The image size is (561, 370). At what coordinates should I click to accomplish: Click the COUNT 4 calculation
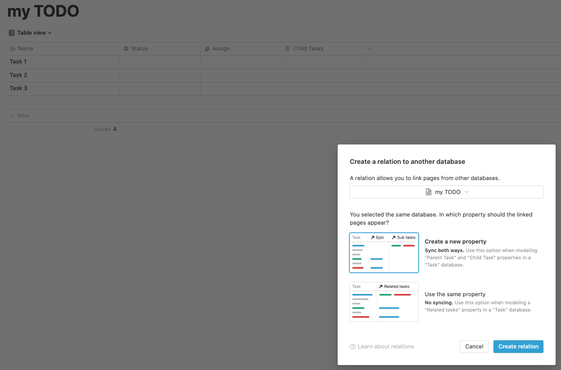[x=105, y=129]
